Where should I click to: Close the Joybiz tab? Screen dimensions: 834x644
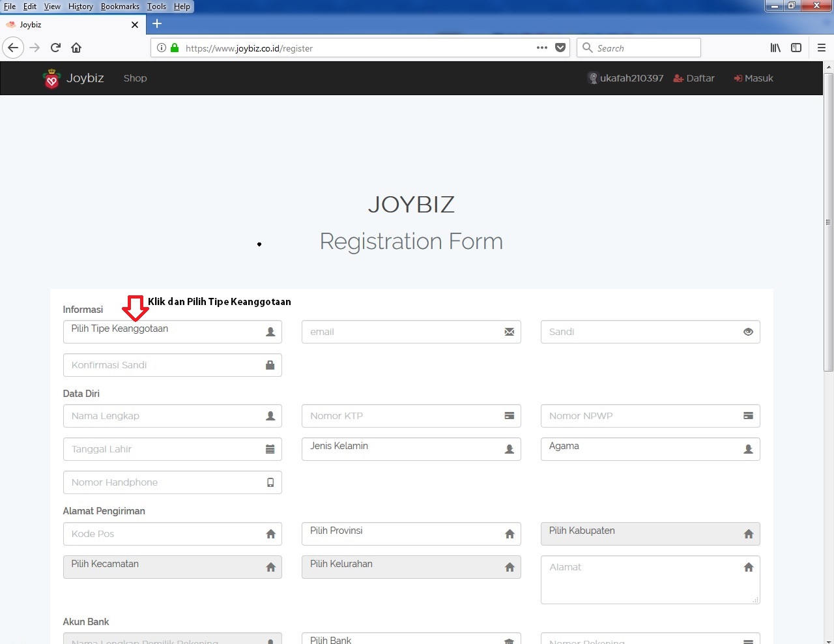pyautogui.click(x=135, y=25)
